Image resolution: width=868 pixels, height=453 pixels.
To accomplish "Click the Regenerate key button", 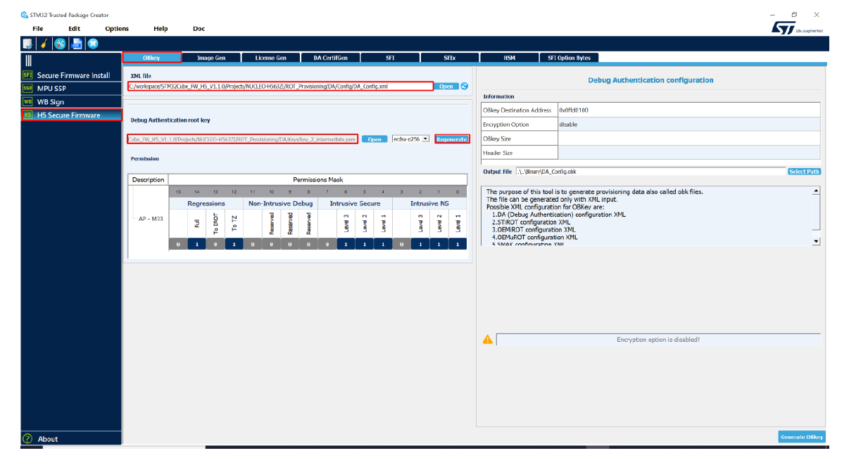I will pos(452,139).
